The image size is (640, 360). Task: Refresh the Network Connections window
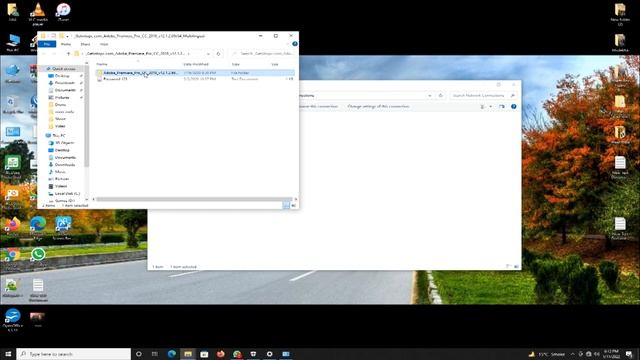(x=441, y=96)
